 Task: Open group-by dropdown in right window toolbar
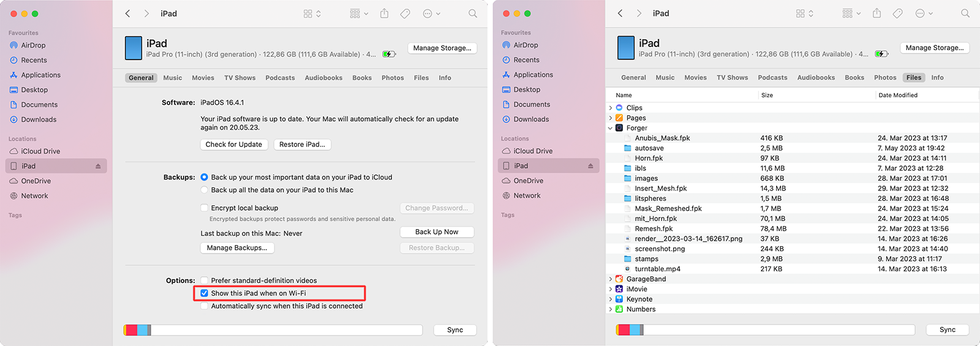click(x=851, y=13)
